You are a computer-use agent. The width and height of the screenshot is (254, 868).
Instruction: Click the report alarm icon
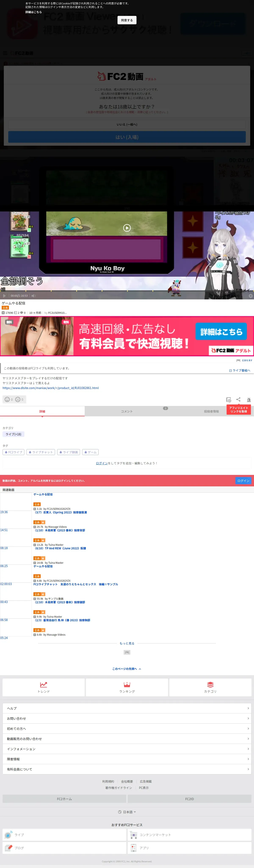click(249, 400)
